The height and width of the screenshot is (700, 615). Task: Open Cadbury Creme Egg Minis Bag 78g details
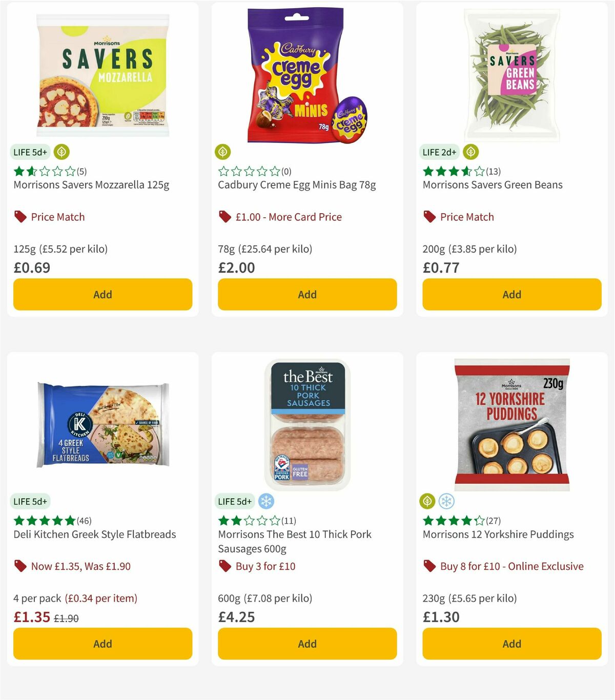297,184
